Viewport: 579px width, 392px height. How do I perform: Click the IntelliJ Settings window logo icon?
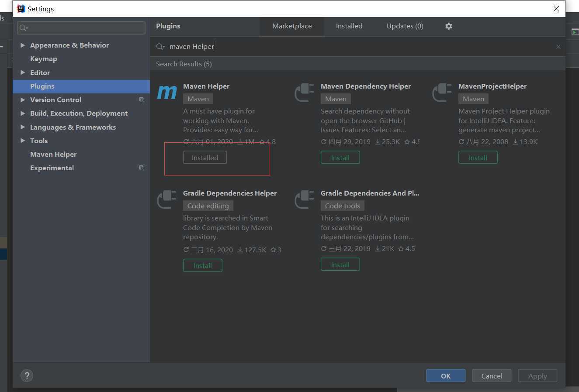[21, 9]
